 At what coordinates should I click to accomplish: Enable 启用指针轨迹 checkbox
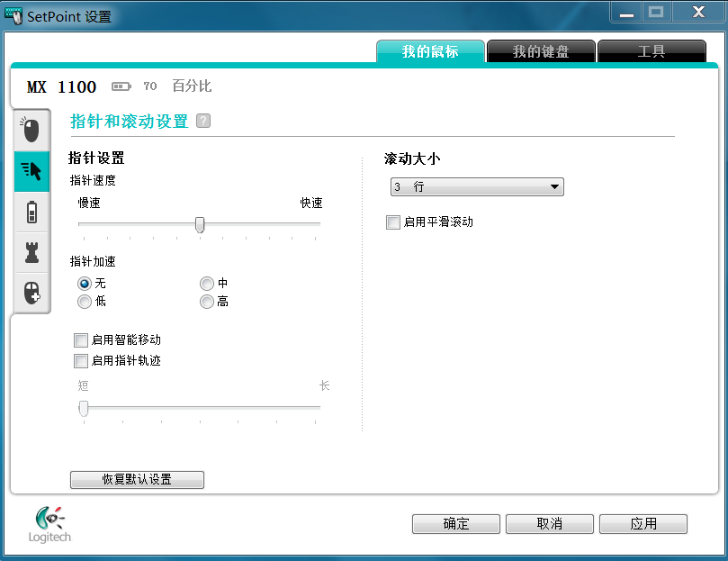(81, 361)
